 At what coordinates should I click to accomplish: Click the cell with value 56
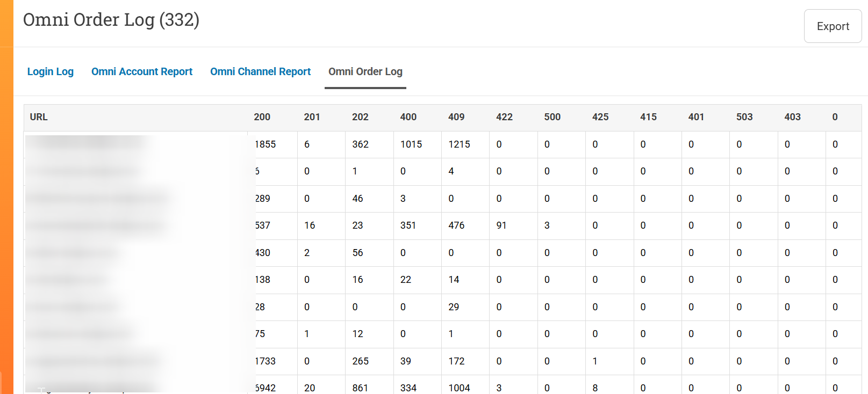click(x=357, y=253)
